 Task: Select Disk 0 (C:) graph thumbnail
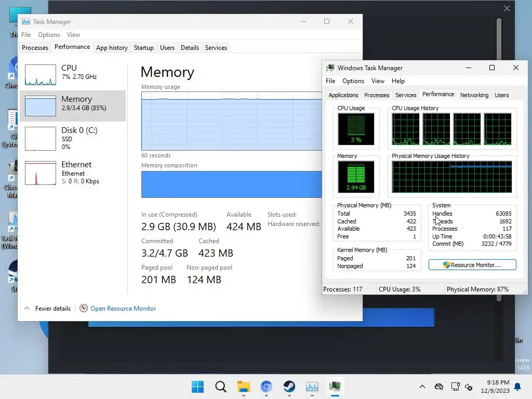[41, 138]
